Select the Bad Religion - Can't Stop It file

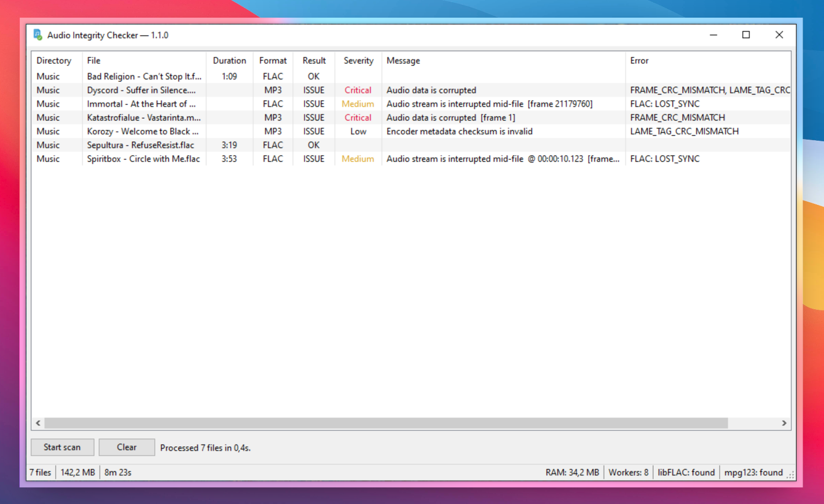coord(144,77)
